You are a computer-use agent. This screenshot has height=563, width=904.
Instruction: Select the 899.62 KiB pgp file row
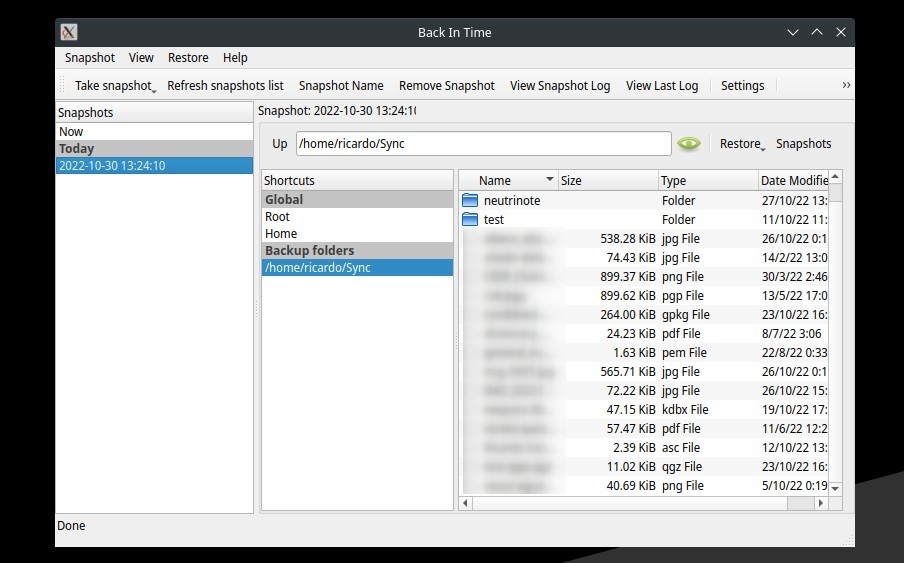[x=644, y=296]
